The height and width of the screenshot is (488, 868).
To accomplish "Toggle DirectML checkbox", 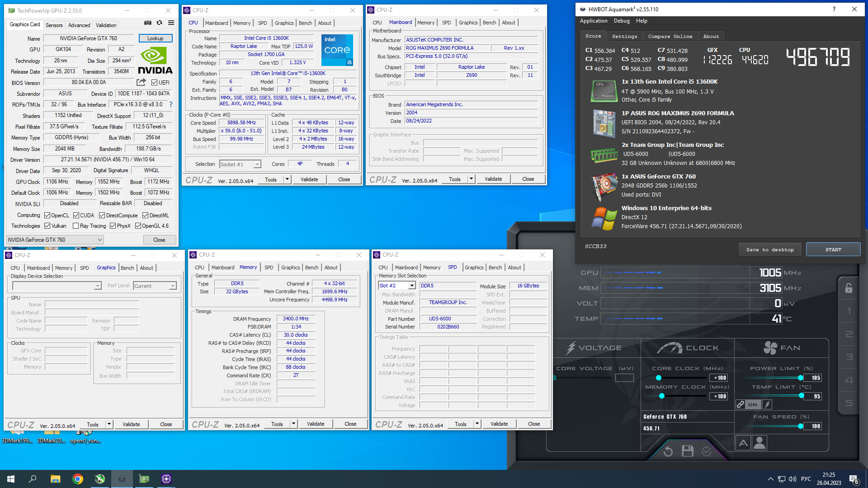I will click(145, 216).
